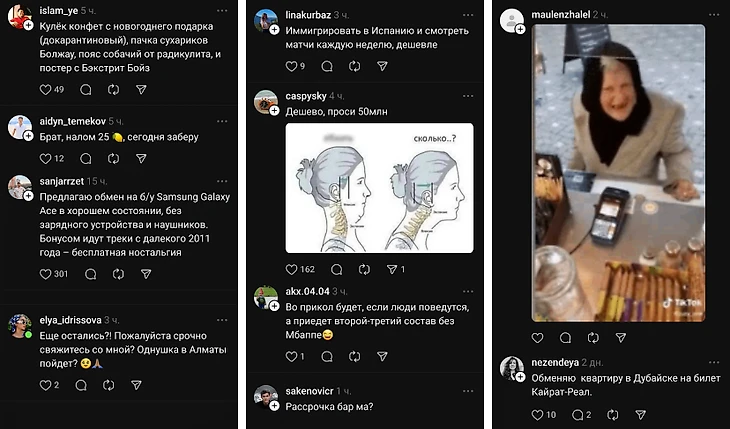Repost akx.04.04's comment about Мбаппе

point(355,356)
